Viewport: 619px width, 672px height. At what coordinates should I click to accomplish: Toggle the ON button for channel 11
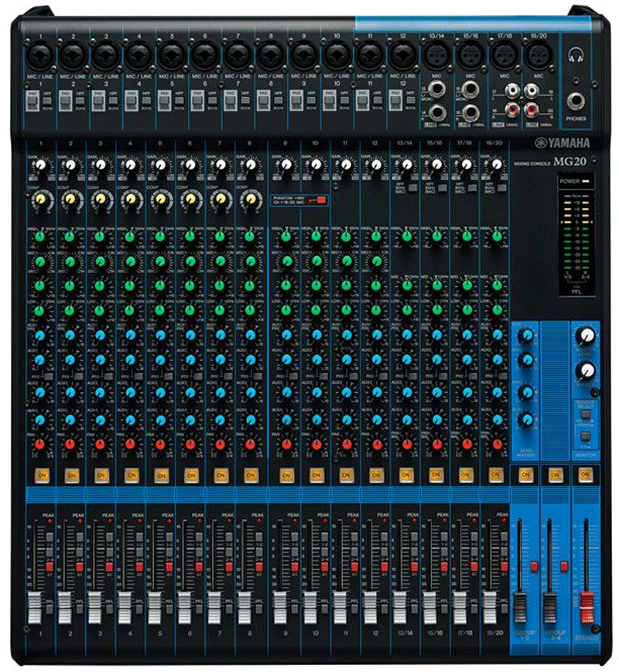tap(345, 475)
